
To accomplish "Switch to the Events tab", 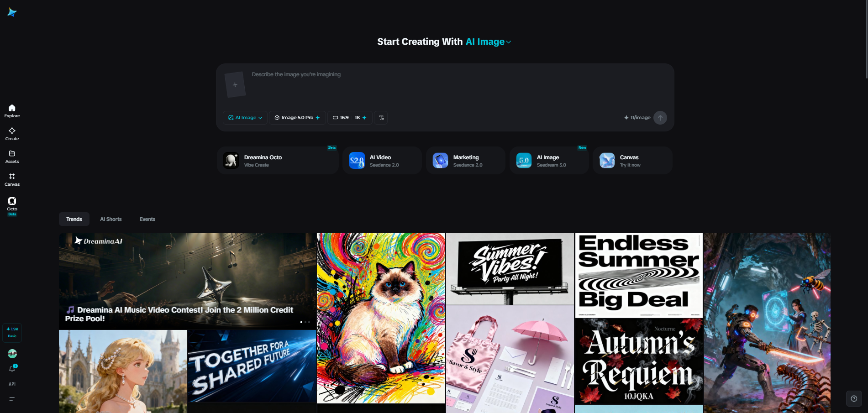I will click(x=147, y=219).
